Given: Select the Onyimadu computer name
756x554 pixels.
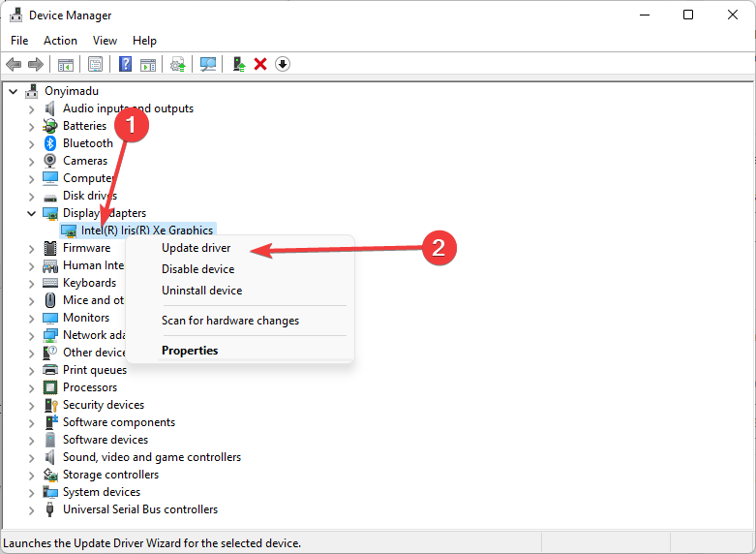Looking at the screenshot, I should click(x=72, y=91).
